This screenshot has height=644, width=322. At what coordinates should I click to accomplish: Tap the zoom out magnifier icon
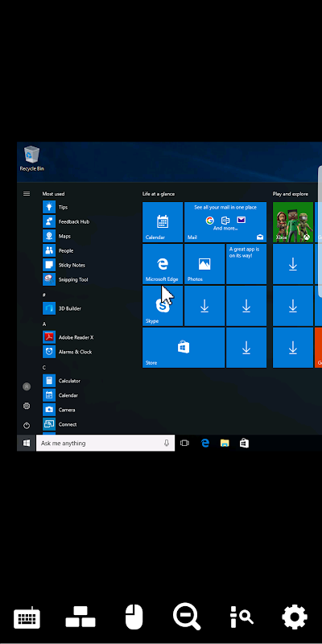(187, 617)
